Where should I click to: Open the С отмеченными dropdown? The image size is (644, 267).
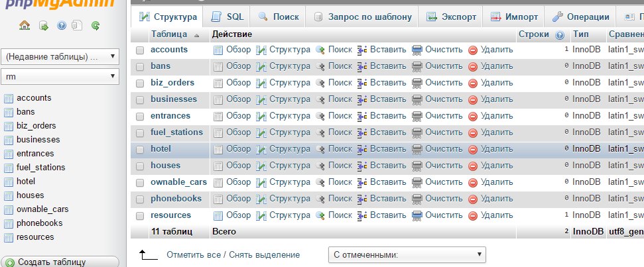click(x=407, y=254)
